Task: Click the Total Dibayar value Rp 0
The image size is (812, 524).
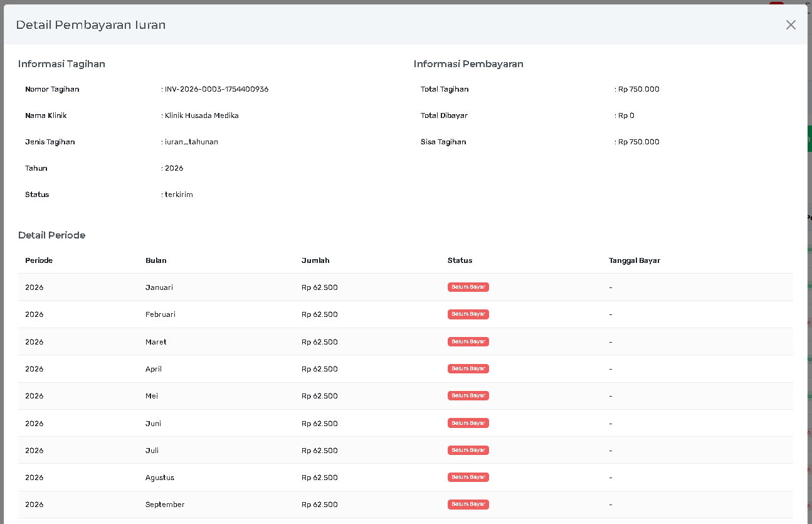Action: click(626, 115)
